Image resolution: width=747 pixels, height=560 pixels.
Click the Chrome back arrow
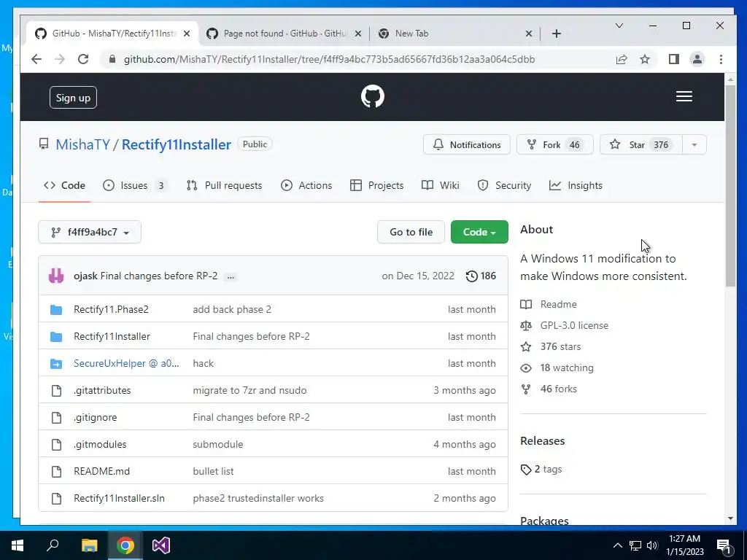tap(36, 59)
